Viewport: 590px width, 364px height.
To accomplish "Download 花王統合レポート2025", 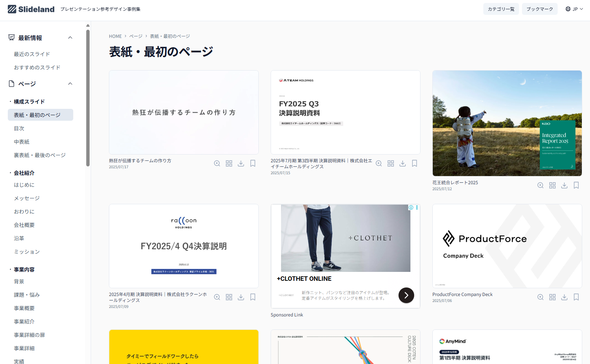I will (x=564, y=185).
